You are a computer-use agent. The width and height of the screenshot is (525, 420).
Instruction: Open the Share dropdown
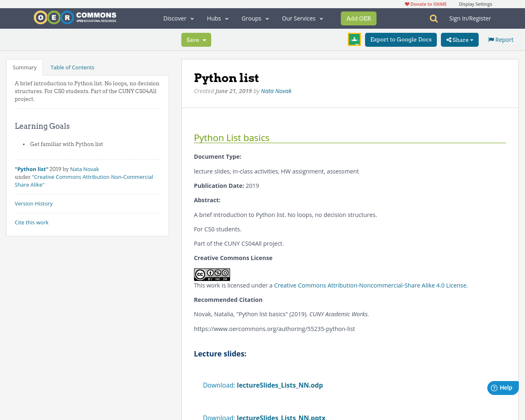(459, 40)
